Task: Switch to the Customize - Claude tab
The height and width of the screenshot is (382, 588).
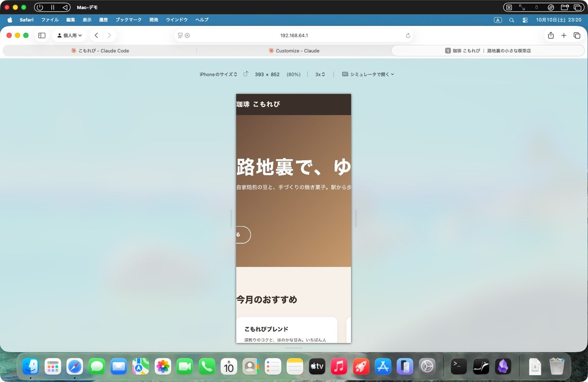Action: pos(294,51)
